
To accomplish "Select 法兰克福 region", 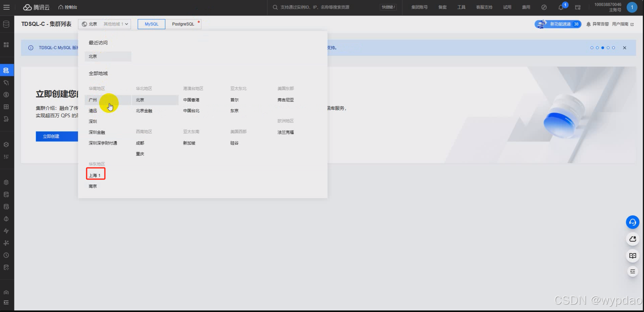I will [x=285, y=132].
